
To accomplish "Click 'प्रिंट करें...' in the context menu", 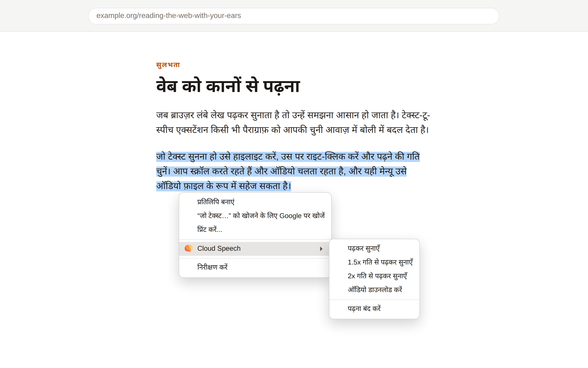I will (x=255, y=230).
